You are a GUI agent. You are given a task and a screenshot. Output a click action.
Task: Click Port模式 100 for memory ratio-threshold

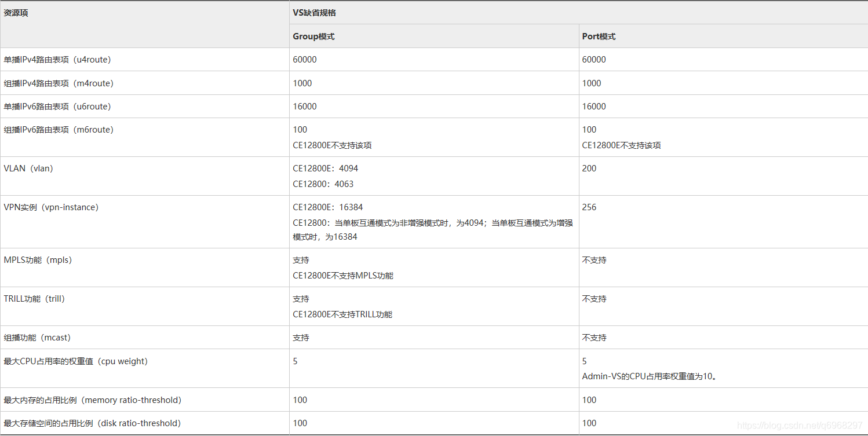click(589, 400)
